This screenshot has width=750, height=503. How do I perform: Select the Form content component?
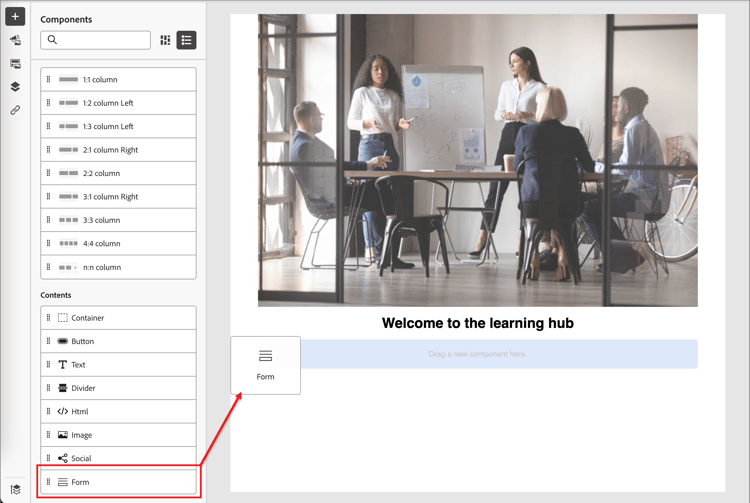[119, 481]
